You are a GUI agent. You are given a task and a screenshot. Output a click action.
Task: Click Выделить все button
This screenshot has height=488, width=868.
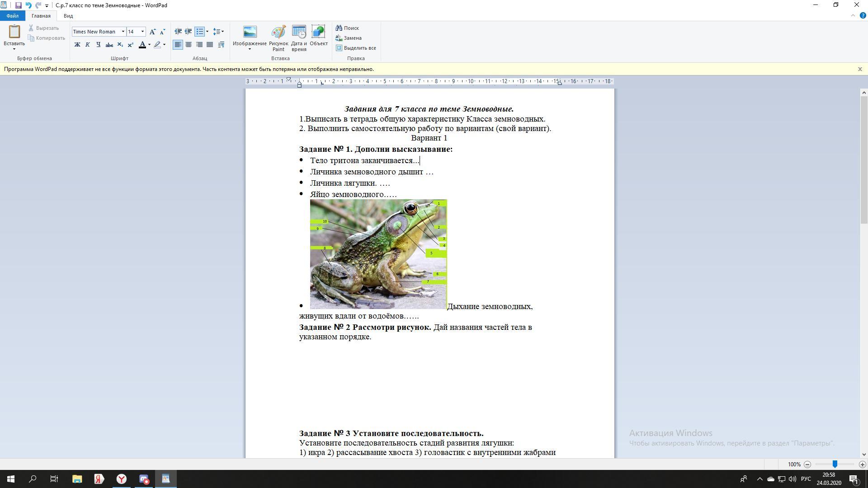pos(356,48)
